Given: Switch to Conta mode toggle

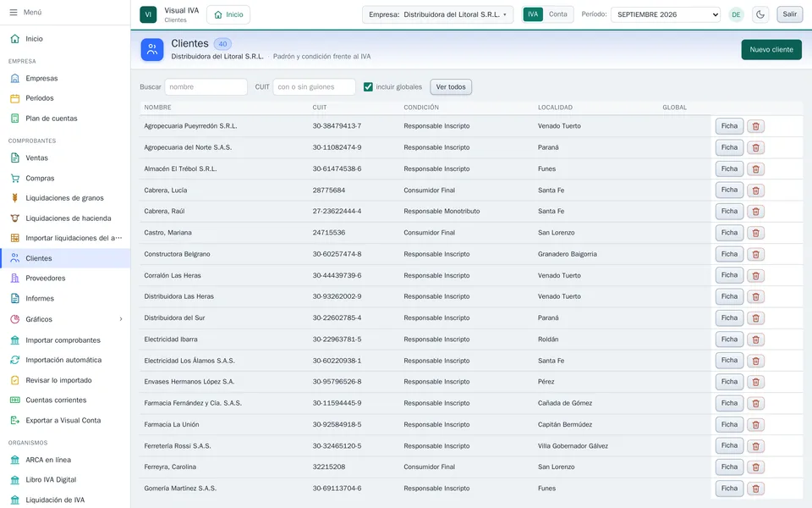Looking at the screenshot, I should tap(557, 14).
